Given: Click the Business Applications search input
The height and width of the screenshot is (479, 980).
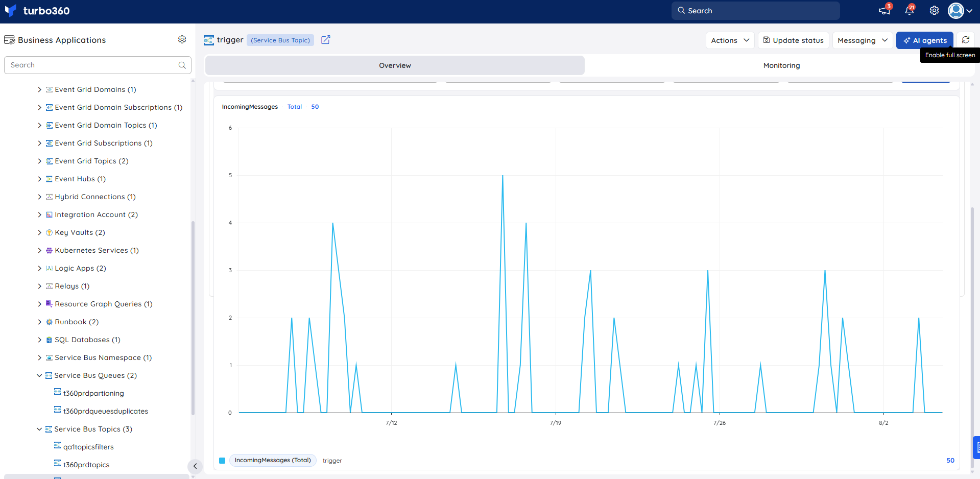Looking at the screenshot, I should pyautogui.click(x=98, y=65).
